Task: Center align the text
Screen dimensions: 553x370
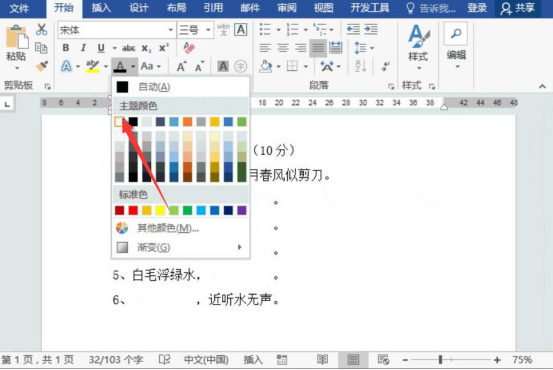Action: point(283,48)
